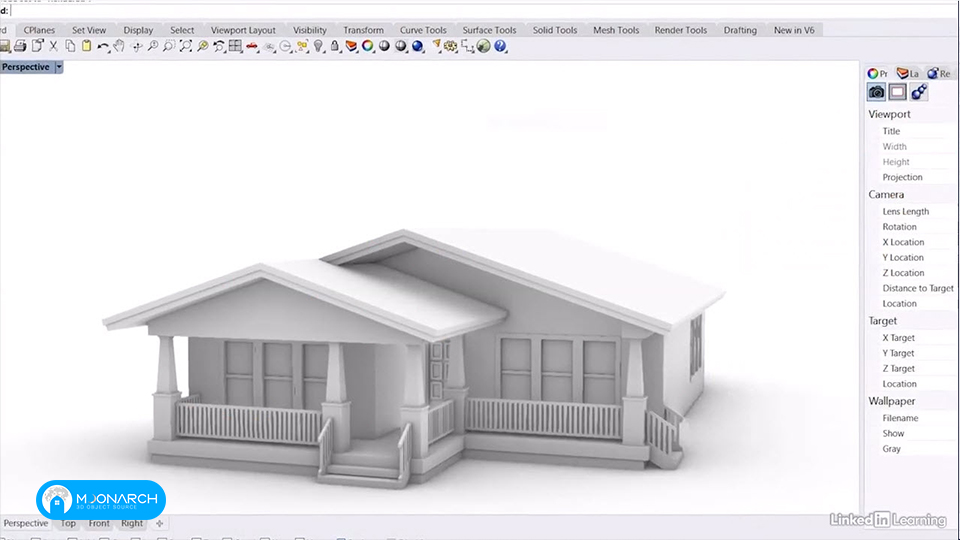
Task: Click the 4 Viewports grid icon
Action: (x=235, y=46)
